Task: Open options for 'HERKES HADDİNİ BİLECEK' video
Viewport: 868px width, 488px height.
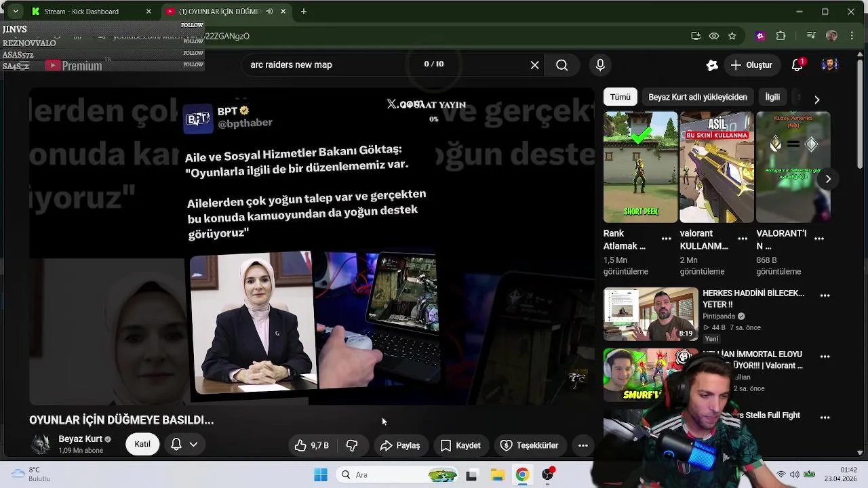Action: pyautogui.click(x=825, y=296)
